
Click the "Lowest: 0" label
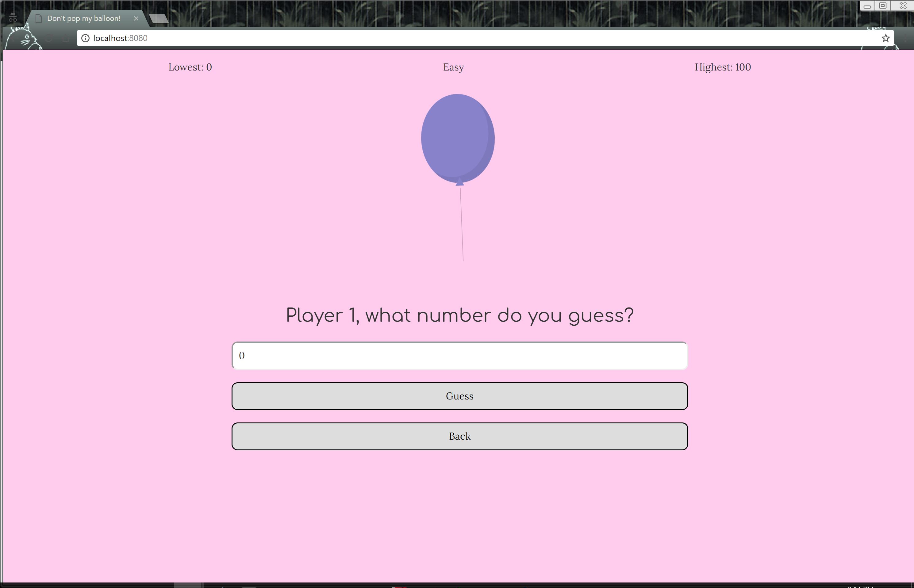click(x=190, y=67)
